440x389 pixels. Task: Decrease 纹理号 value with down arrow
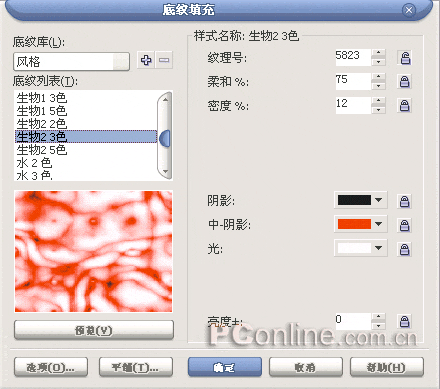[378, 62]
